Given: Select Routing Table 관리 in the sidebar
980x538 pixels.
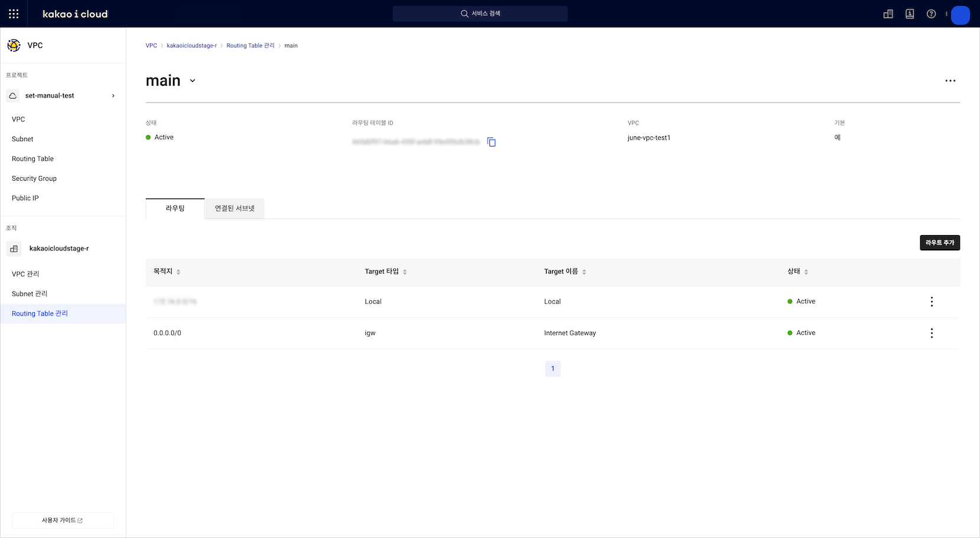Looking at the screenshot, I should (x=63, y=314).
